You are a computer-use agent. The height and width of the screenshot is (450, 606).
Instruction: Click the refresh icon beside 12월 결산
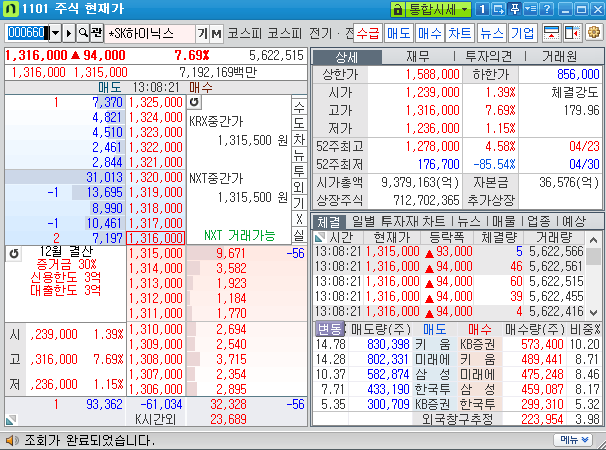14,254
